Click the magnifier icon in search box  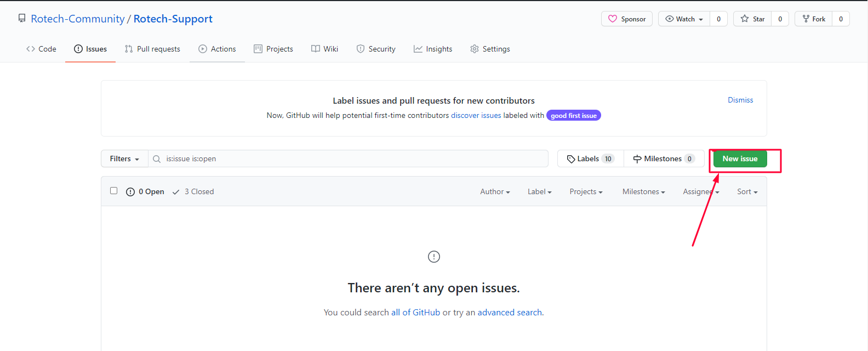[x=157, y=159]
